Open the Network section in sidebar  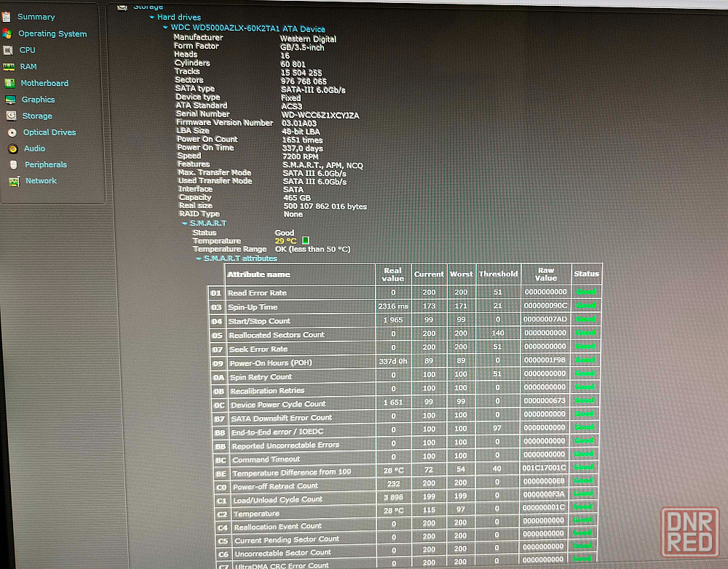(x=41, y=181)
